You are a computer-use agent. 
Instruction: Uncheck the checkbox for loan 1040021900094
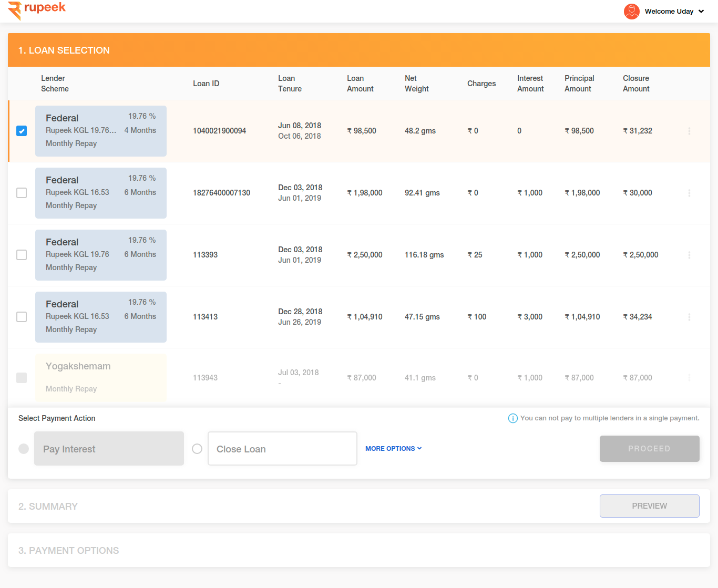pyautogui.click(x=22, y=131)
